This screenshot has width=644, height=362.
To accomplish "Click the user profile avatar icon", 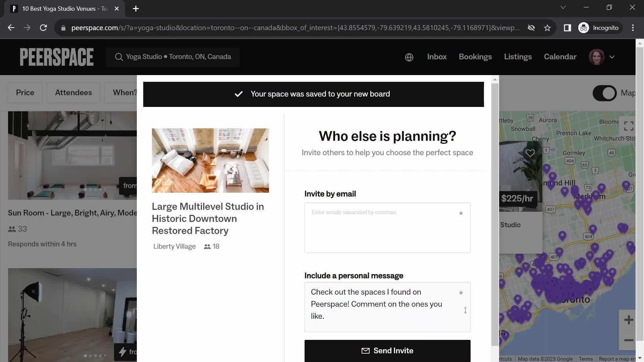I will [x=597, y=57].
